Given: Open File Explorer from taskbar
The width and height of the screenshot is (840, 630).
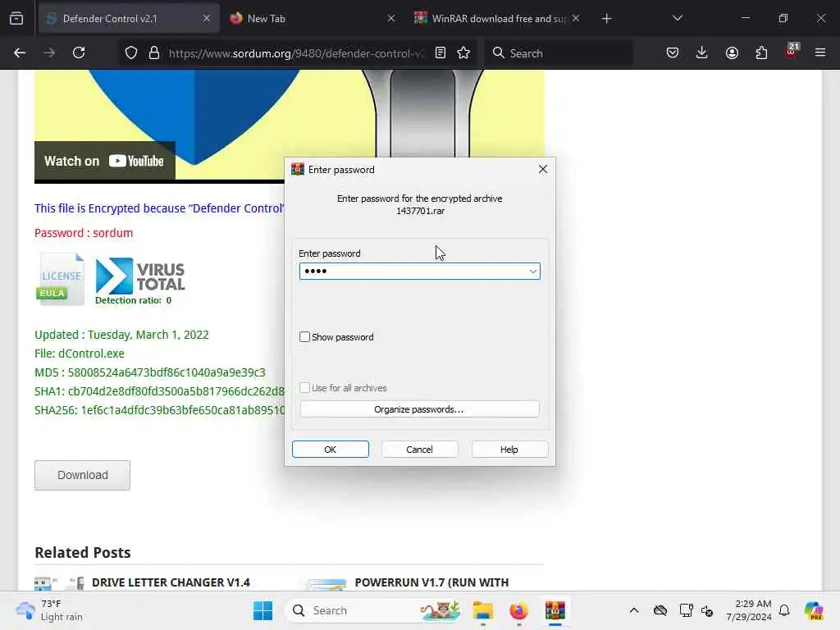Looking at the screenshot, I should click(x=482, y=610).
